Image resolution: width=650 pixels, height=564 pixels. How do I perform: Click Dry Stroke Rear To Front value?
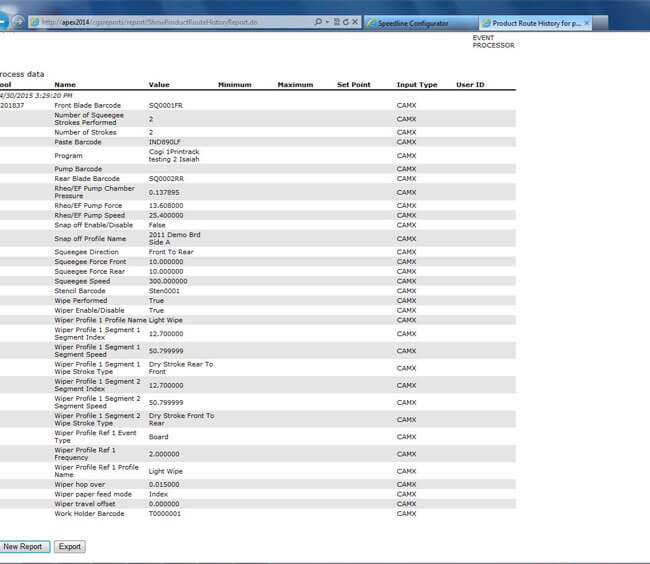pyautogui.click(x=181, y=368)
